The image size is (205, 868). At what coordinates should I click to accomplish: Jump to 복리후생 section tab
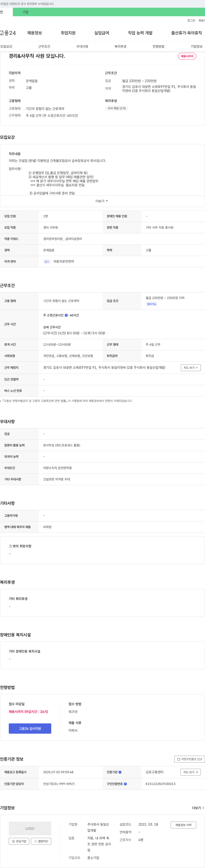click(x=120, y=46)
